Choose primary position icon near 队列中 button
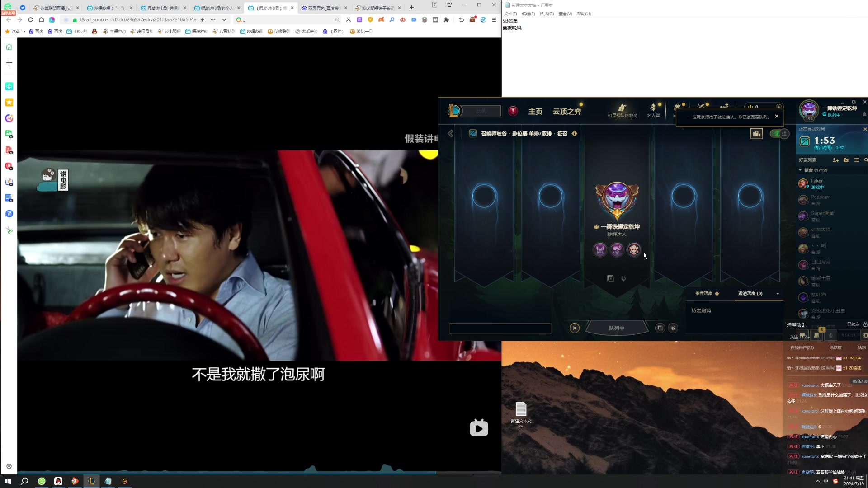The width and height of the screenshot is (868, 488). click(x=660, y=328)
